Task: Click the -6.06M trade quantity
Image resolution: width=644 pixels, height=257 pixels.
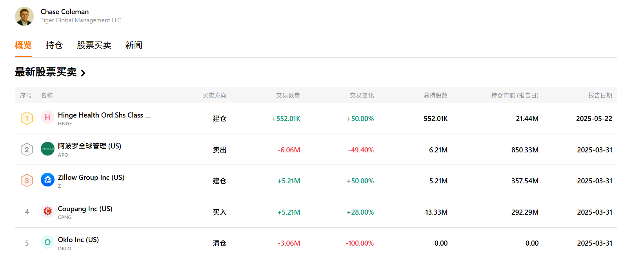Action: [x=289, y=150]
